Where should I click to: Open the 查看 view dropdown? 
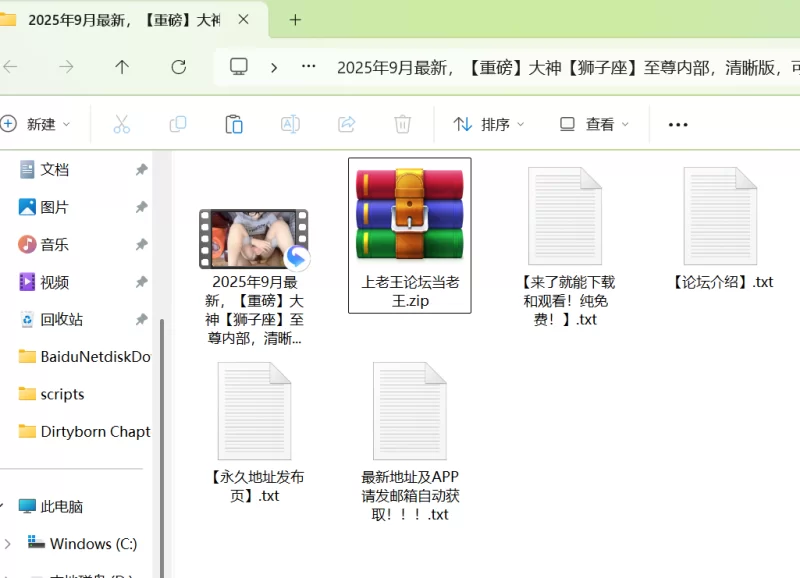594,124
